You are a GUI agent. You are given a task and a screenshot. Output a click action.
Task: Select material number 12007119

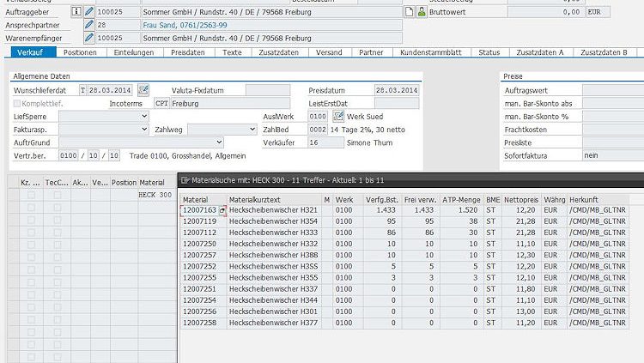pos(199,221)
